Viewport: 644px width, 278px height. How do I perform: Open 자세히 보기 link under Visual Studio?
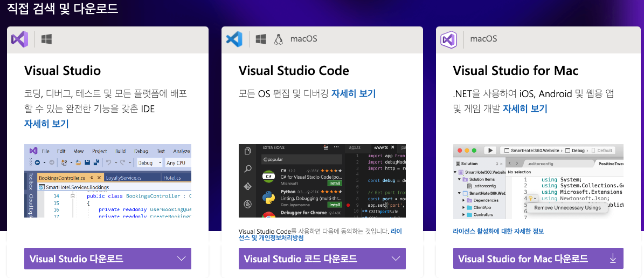tap(46, 124)
